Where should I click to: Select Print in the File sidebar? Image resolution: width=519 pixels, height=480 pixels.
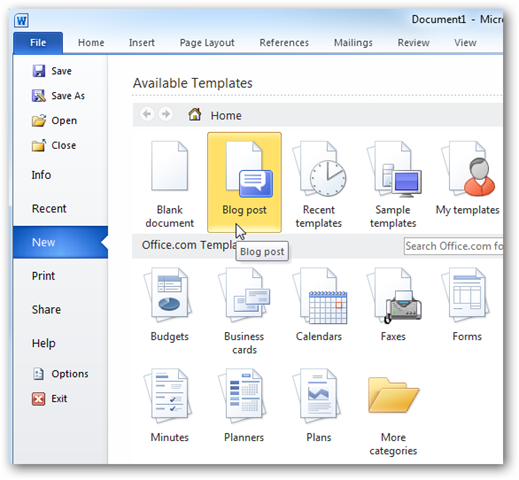(43, 276)
